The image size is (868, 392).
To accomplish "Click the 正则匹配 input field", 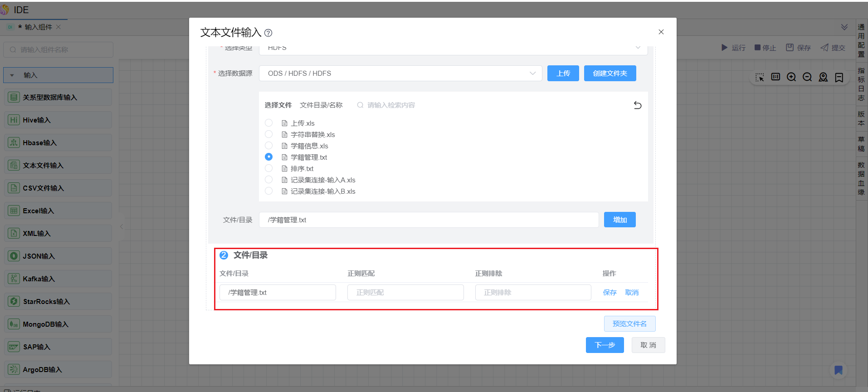I will tap(405, 293).
